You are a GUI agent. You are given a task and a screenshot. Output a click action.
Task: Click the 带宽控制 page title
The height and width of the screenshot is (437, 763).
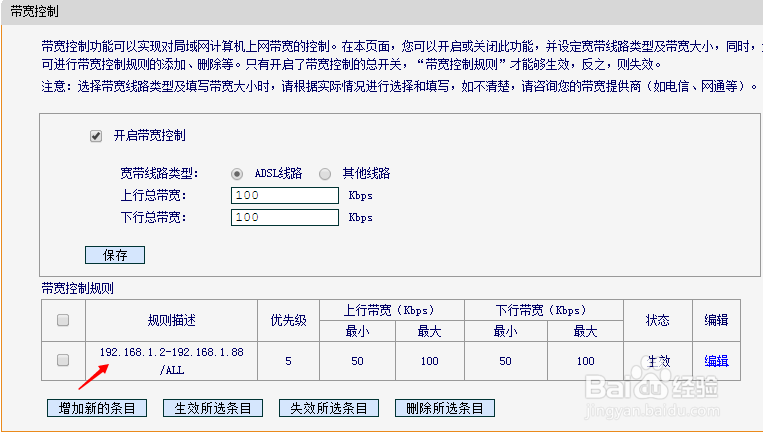click(35, 11)
